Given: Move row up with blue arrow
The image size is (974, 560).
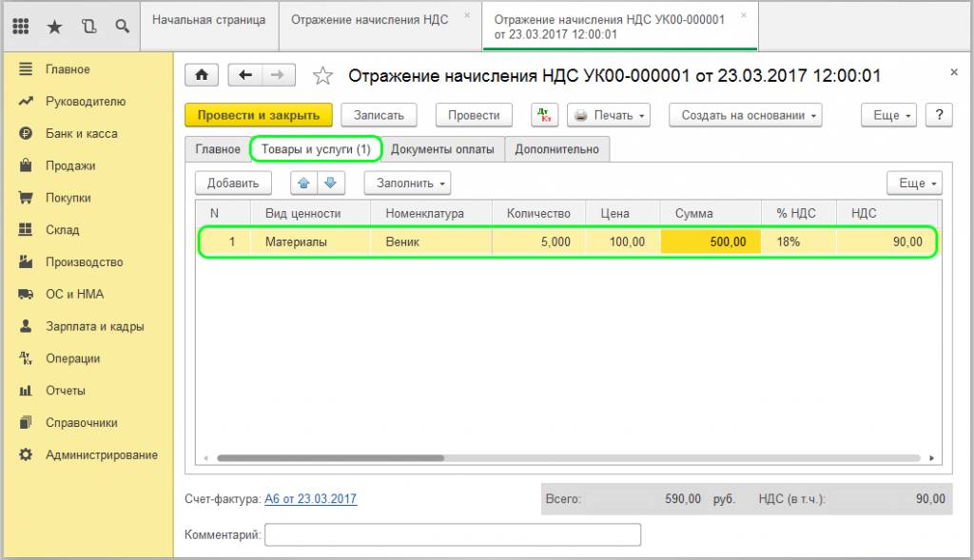Looking at the screenshot, I should click(303, 183).
